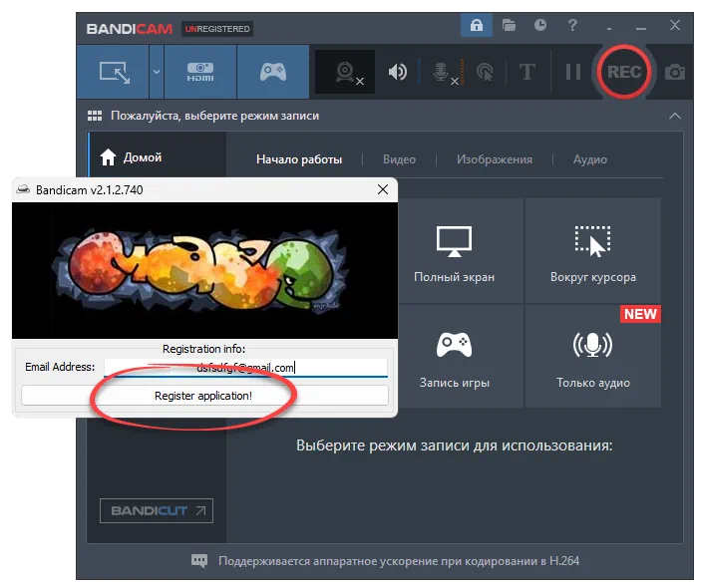Screen dimensions: 702x588
Task: Choose the Вокруг курсора recording mode
Action: (x=592, y=250)
